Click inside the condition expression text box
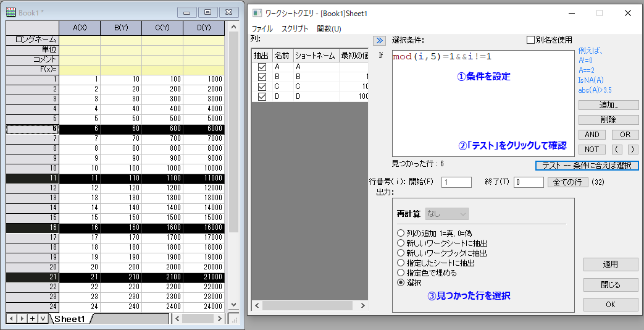 point(483,103)
